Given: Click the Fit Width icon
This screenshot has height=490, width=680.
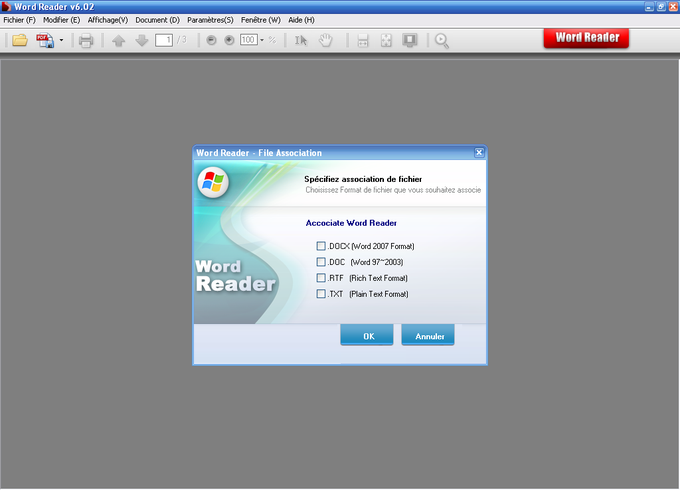Looking at the screenshot, I should (363, 40).
